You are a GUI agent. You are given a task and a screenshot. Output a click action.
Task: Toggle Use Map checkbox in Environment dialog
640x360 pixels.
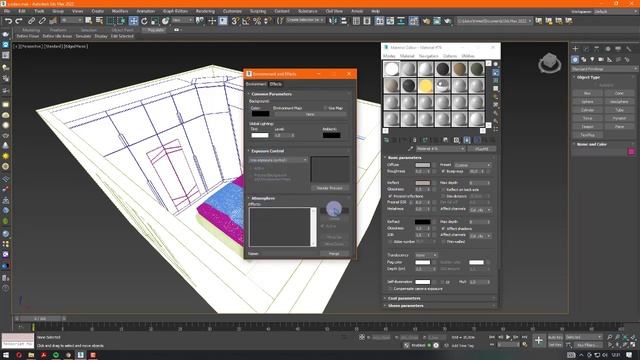coord(326,108)
